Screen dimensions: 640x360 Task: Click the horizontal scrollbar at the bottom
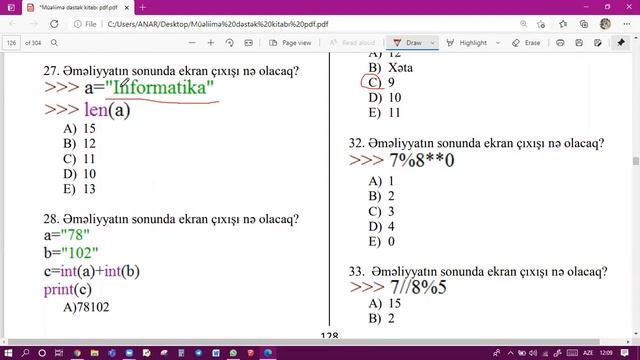pyautogui.click(x=304, y=342)
